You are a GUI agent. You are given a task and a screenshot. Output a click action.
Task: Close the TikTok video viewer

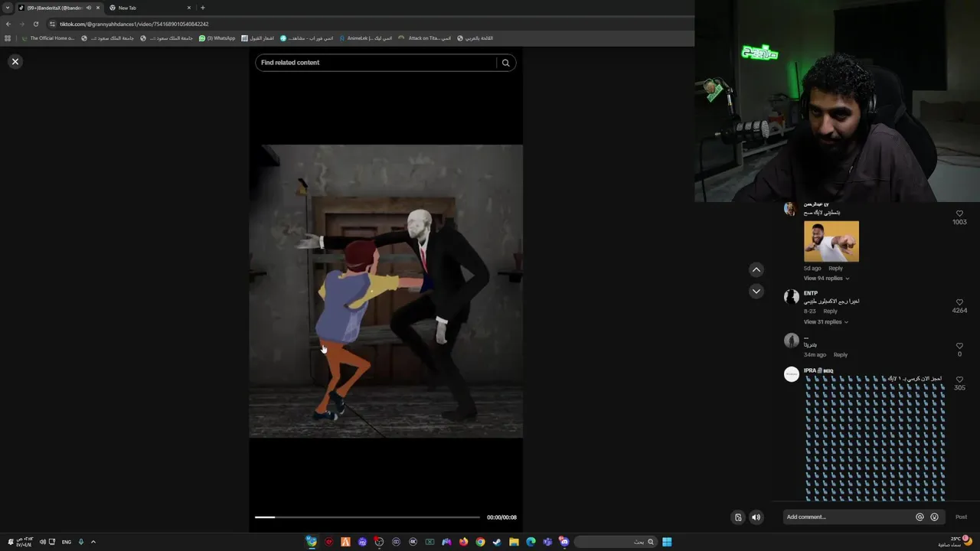[x=15, y=61]
